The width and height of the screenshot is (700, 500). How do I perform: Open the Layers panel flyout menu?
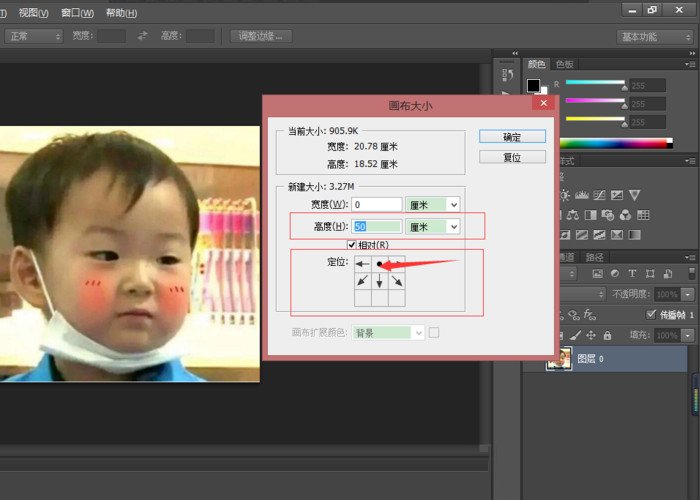coord(690,257)
